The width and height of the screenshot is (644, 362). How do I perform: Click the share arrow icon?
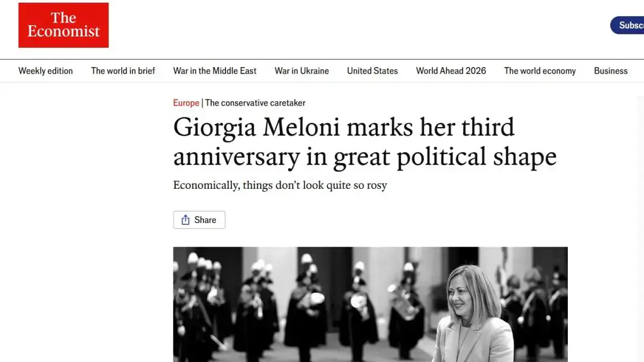[x=186, y=220]
